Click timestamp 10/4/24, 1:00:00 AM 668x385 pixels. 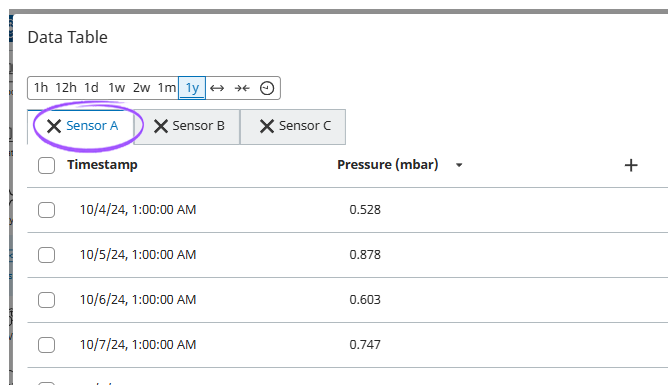pyautogui.click(x=138, y=210)
